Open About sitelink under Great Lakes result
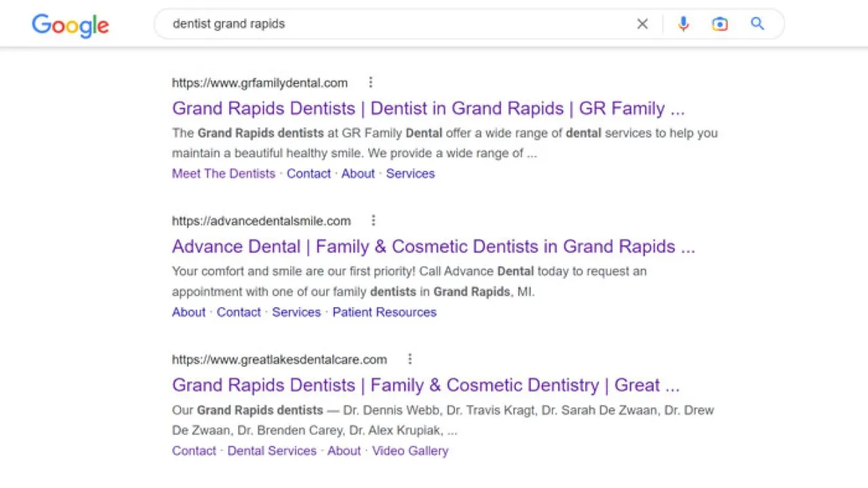 click(x=344, y=451)
